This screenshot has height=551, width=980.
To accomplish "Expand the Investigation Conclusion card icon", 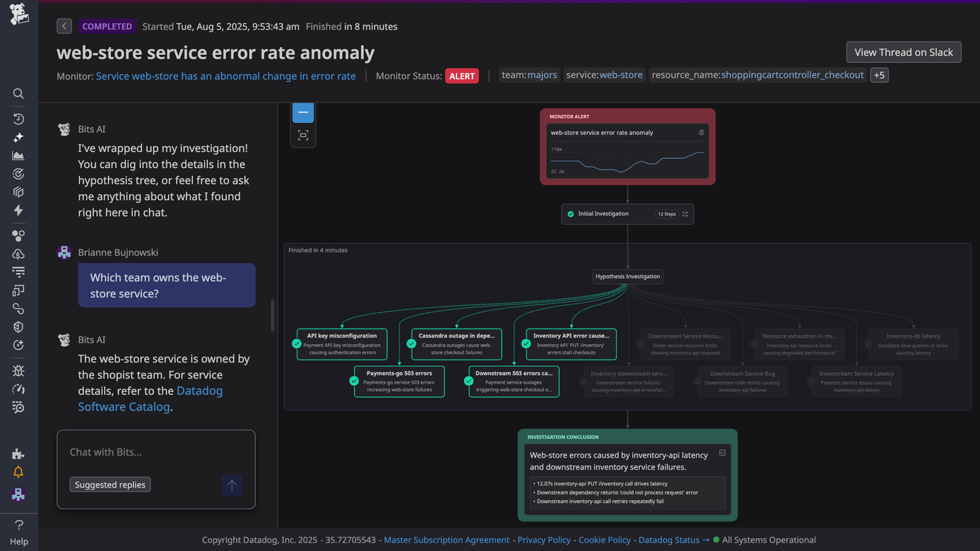I will [x=722, y=453].
